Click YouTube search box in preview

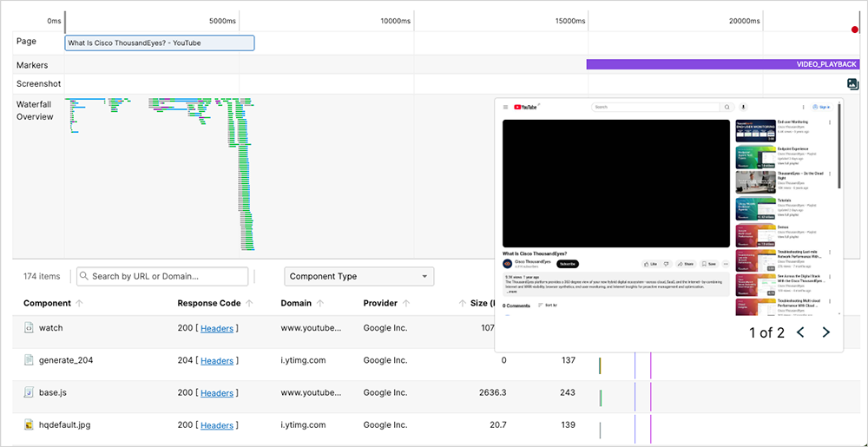coord(655,108)
